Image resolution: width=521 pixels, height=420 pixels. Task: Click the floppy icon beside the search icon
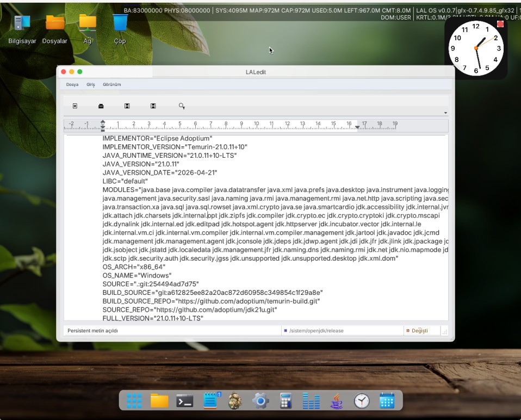click(153, 106)
